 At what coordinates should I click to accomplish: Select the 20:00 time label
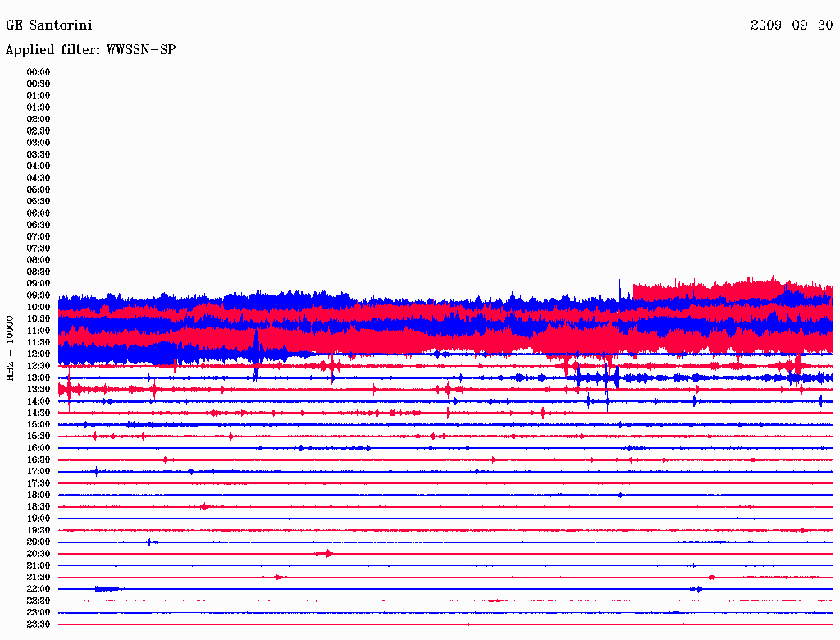39,542
